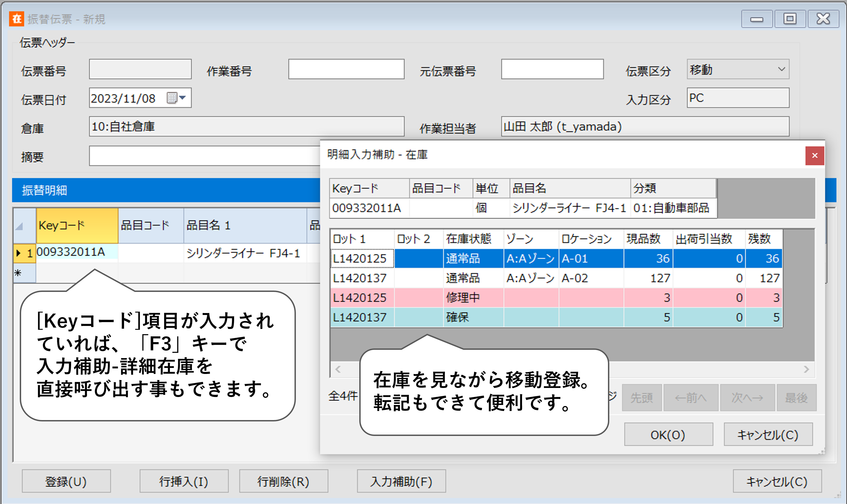Click the Keyコード column header in 振替明細

(77, 226)
